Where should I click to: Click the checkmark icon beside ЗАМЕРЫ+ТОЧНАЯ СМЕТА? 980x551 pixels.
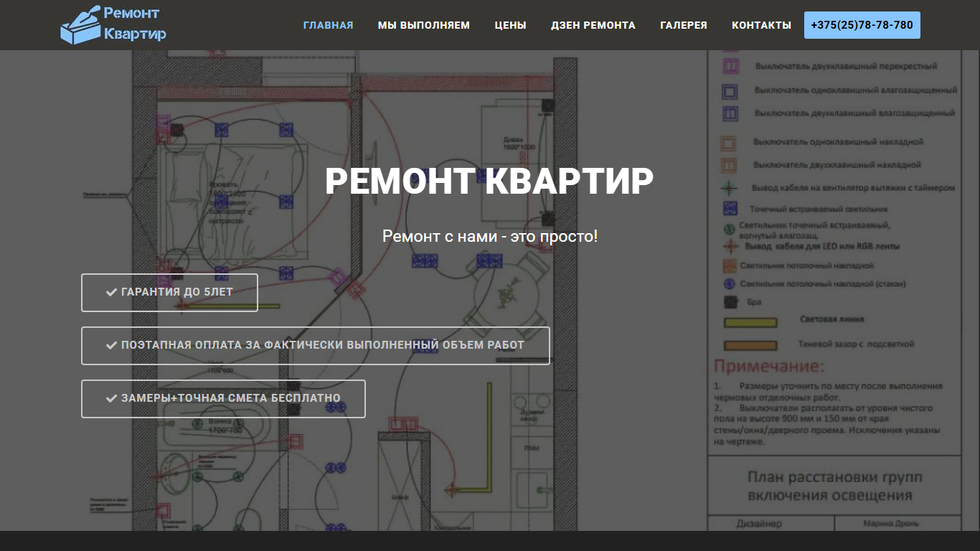click(x=111, y=399)
